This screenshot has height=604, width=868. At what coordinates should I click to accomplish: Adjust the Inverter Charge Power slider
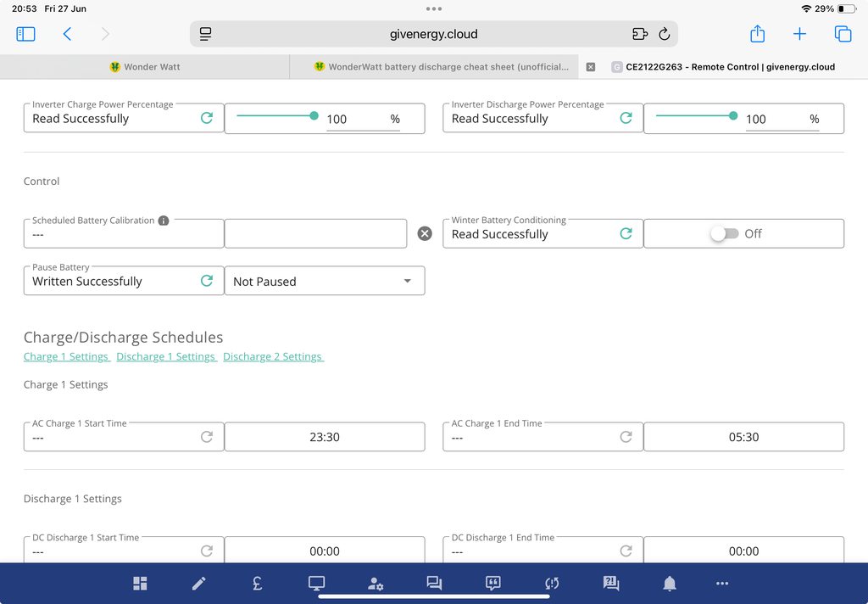tap(314, 116)
